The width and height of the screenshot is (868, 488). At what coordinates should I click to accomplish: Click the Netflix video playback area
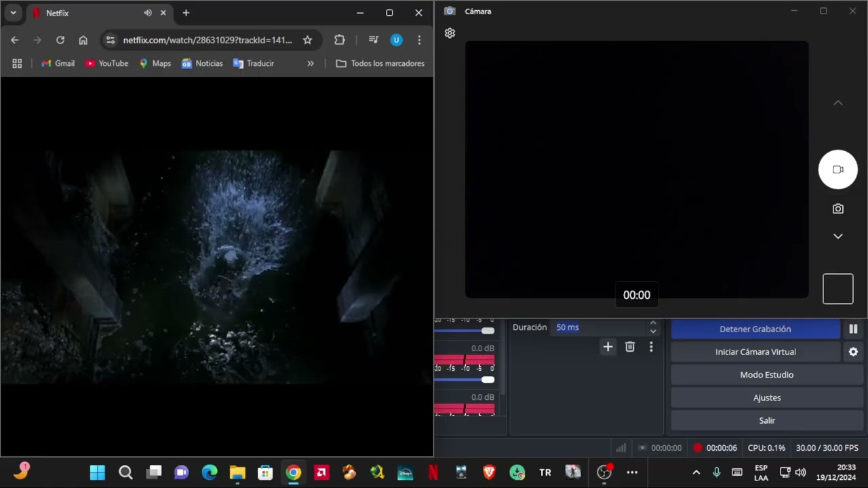tap(217, 266)
